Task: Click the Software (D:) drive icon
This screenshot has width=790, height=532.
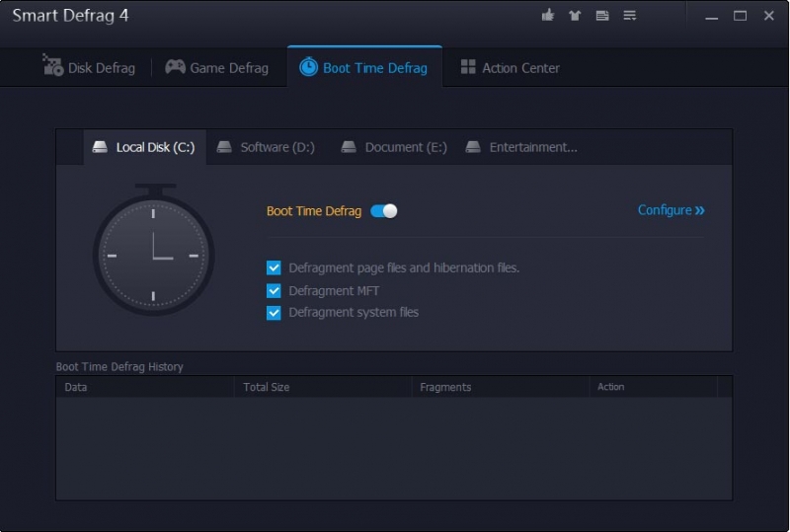Action: 224,147
